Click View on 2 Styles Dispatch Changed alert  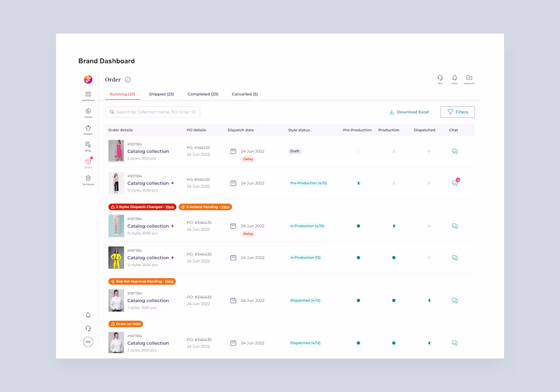[x=170, y=207]
